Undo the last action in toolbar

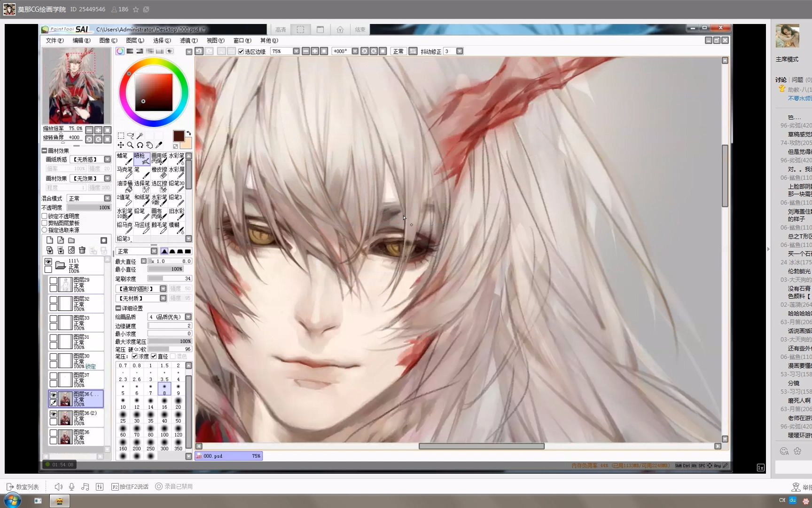199,51
